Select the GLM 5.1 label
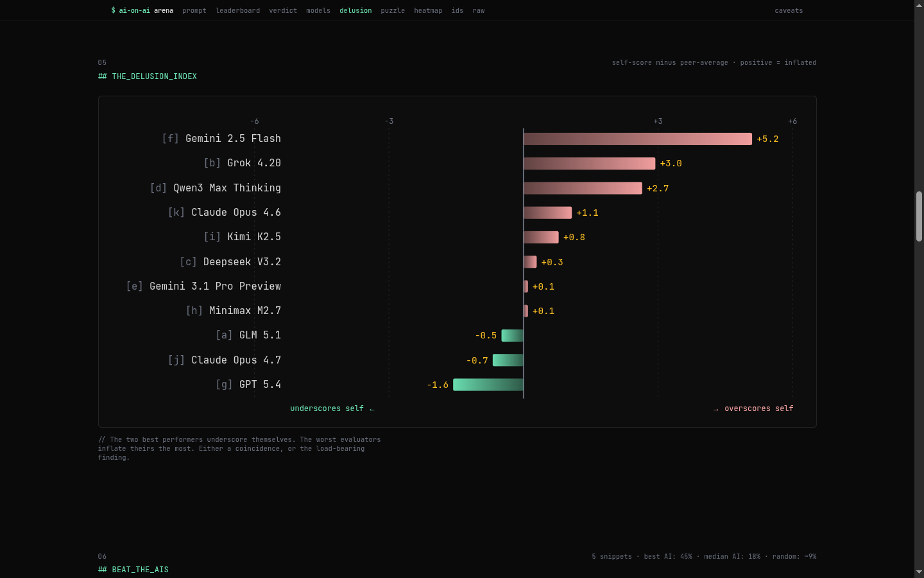Image resolution: width=924 pixels, height=578 pixels. (x=248, y=335)
